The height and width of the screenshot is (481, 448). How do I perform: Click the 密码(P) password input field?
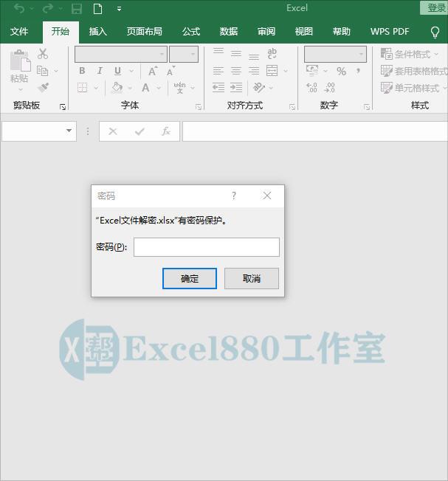point(207,247)
